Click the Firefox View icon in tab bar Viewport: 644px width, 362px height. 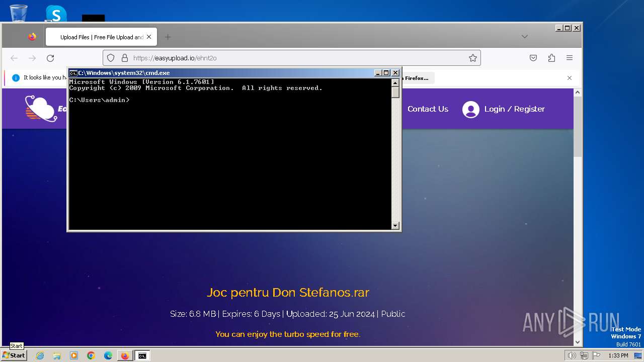click(x=32, y=37)
